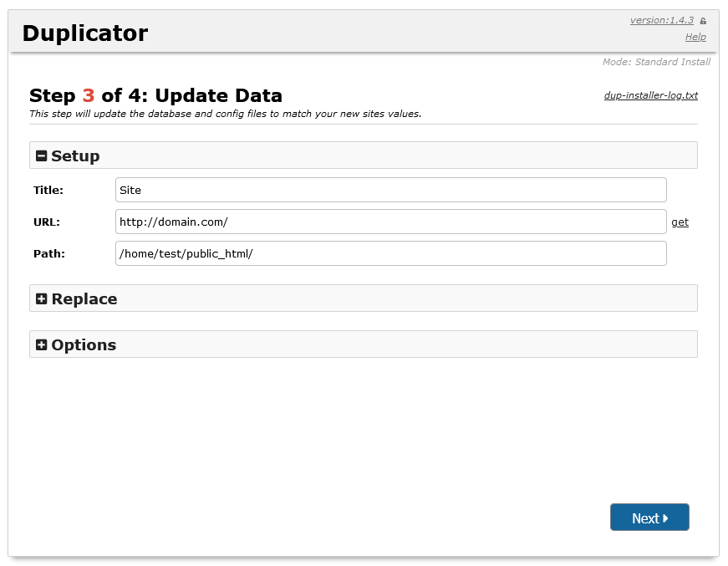Image resolution: width=728 pixels, height=566 pixels.
Task: Click the plus icon beside Replace
Action: [x=40, y=298]
